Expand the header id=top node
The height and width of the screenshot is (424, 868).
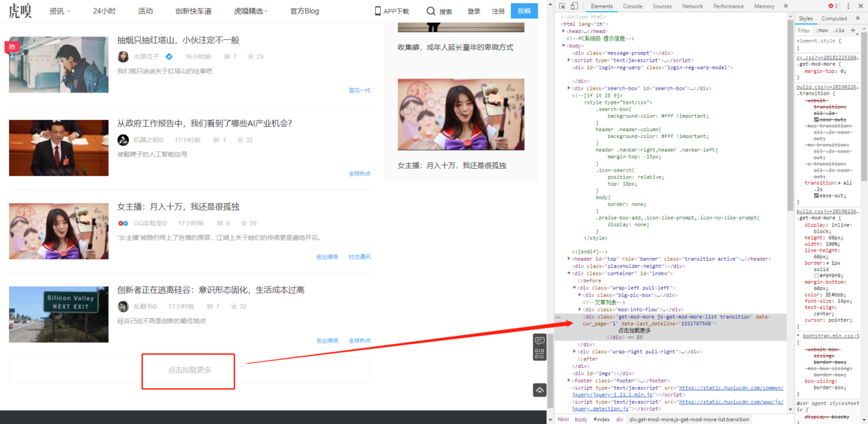pos(569,259)
